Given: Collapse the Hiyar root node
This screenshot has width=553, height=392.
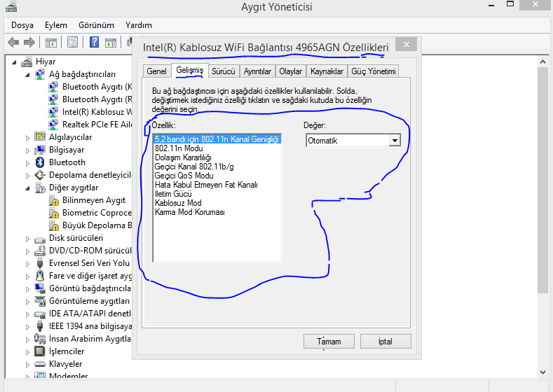Looking at the screenshot, I should coord(14,62).
